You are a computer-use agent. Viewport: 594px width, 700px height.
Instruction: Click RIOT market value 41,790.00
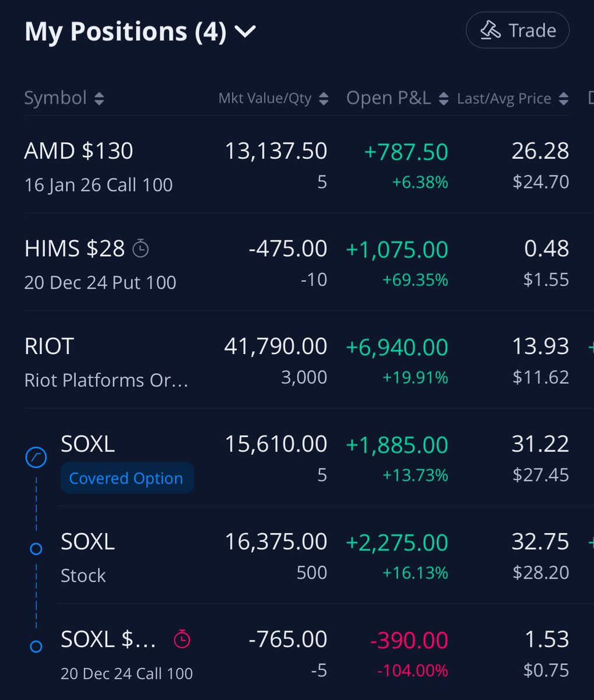[276, 346]
